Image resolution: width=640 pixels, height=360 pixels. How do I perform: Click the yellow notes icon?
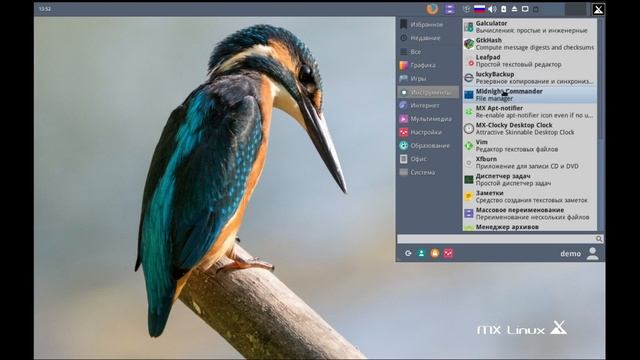(469, 196)
